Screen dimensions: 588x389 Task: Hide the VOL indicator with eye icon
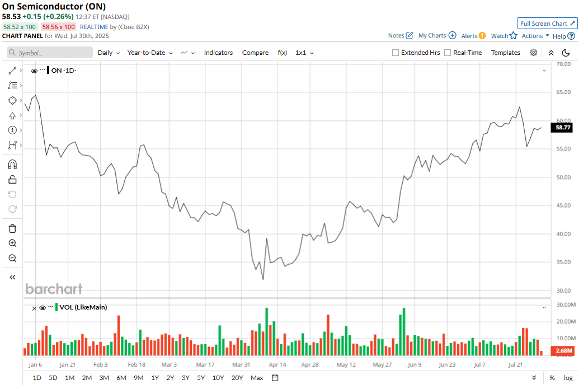click(x=43, y=308)
